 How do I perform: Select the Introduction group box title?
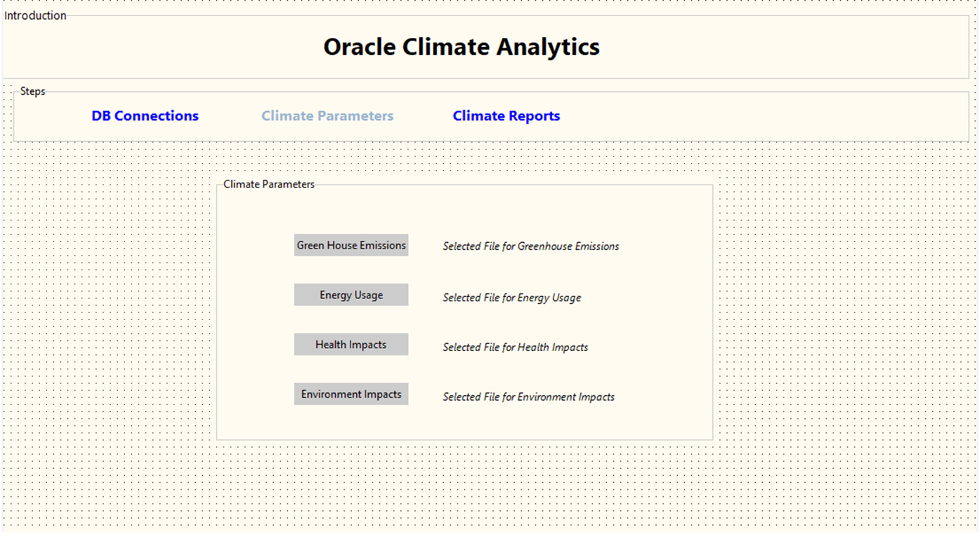(35, 15)
